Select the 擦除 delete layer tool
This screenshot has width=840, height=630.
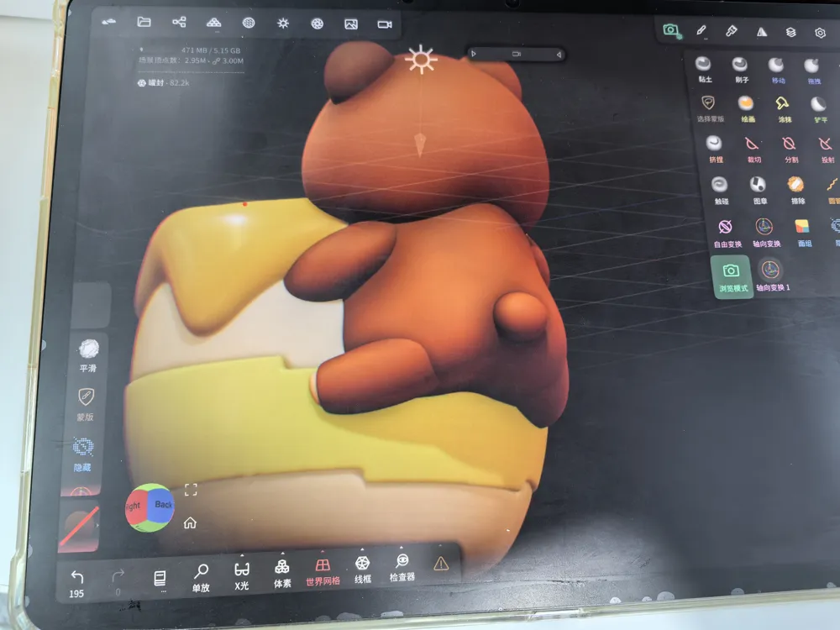point(796,191)
